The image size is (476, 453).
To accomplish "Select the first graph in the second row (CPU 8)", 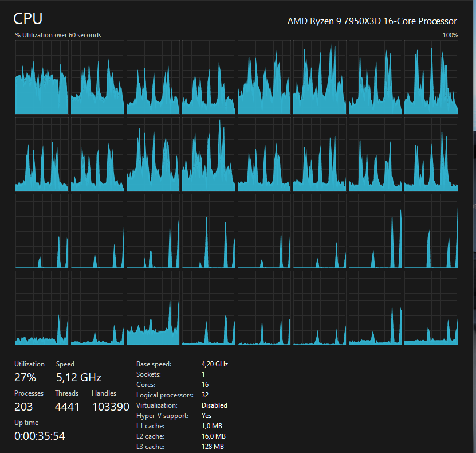I will coord(42,154).
